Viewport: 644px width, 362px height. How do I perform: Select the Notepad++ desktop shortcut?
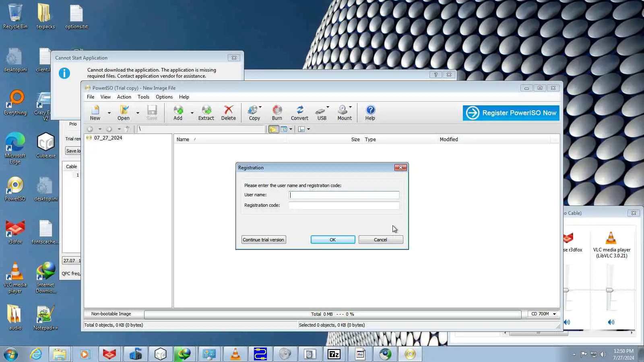45,318
